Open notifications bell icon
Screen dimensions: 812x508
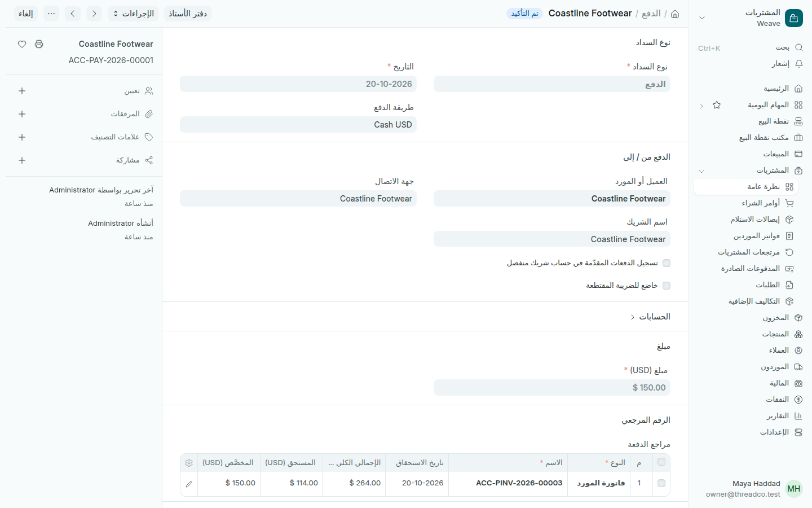(x=798, y=64)
